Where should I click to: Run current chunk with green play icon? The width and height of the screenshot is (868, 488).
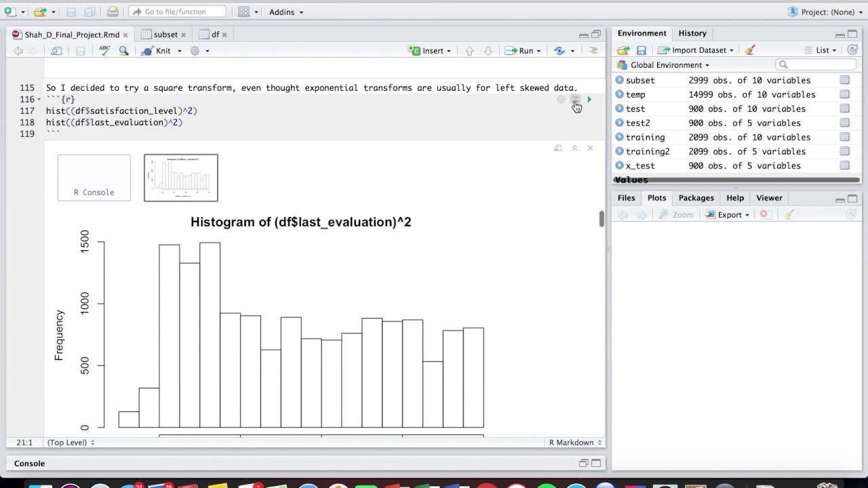pos(589,100)
